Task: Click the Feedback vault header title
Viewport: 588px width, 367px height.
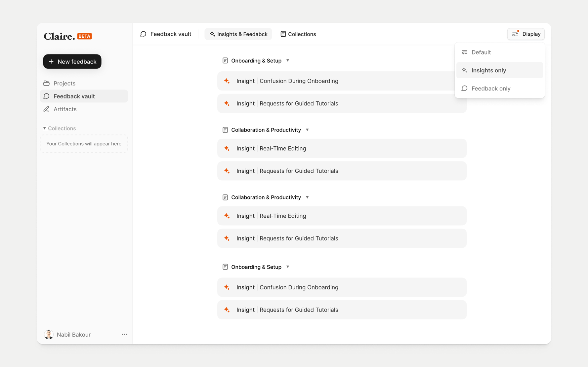Action: click(171, 34)
